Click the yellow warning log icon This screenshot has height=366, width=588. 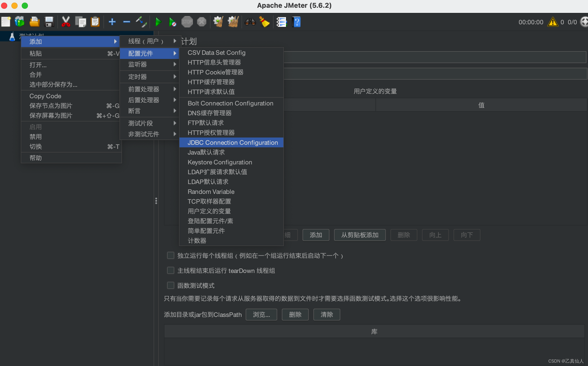553,22
